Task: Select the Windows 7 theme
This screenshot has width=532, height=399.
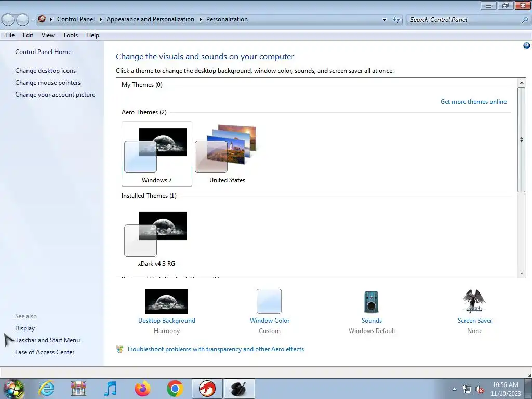Action: coord(157,154)
